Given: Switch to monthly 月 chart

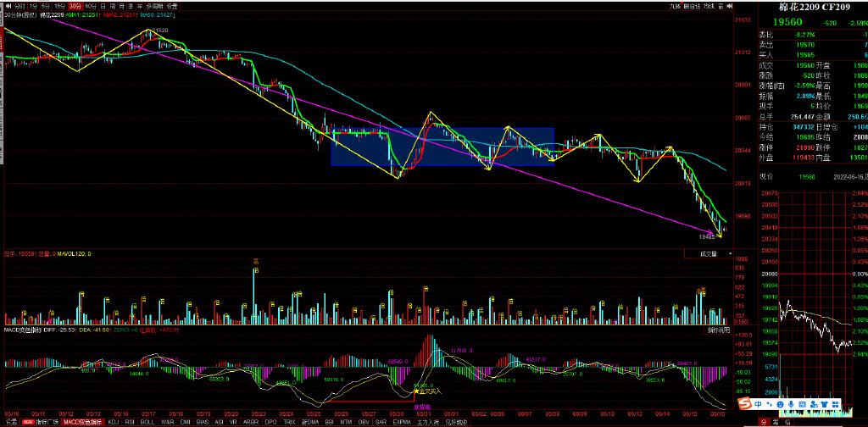Looking at the screenshot, I should [x=121, y=6].
